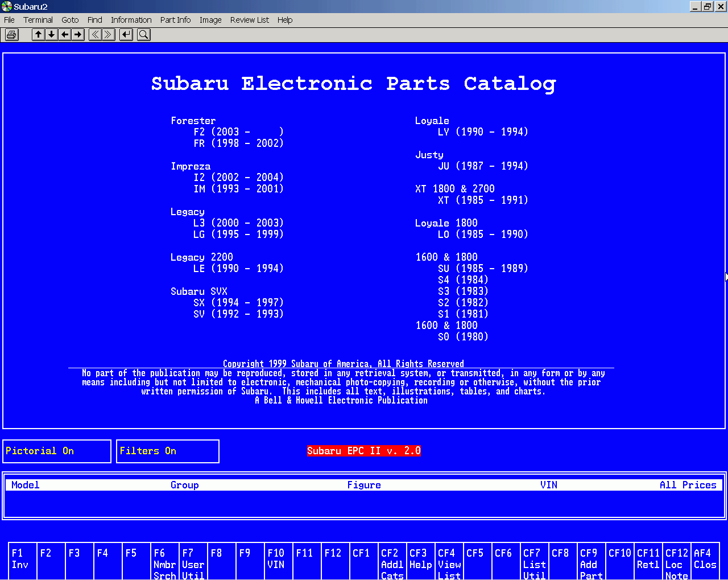Open the File menu
728x580 pixels.
pyautogui.click(x=9, y=20)
